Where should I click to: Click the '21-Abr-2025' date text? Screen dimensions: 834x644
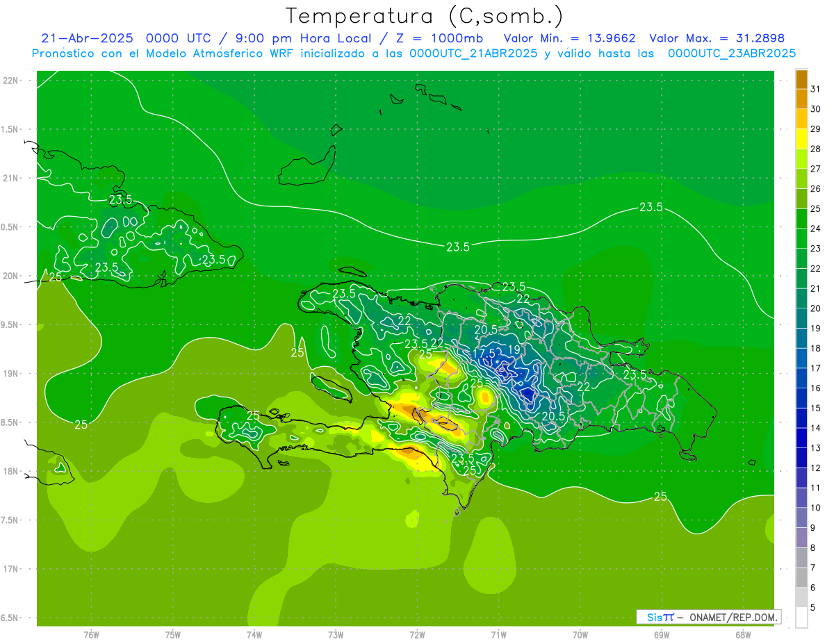coord(88,38)
